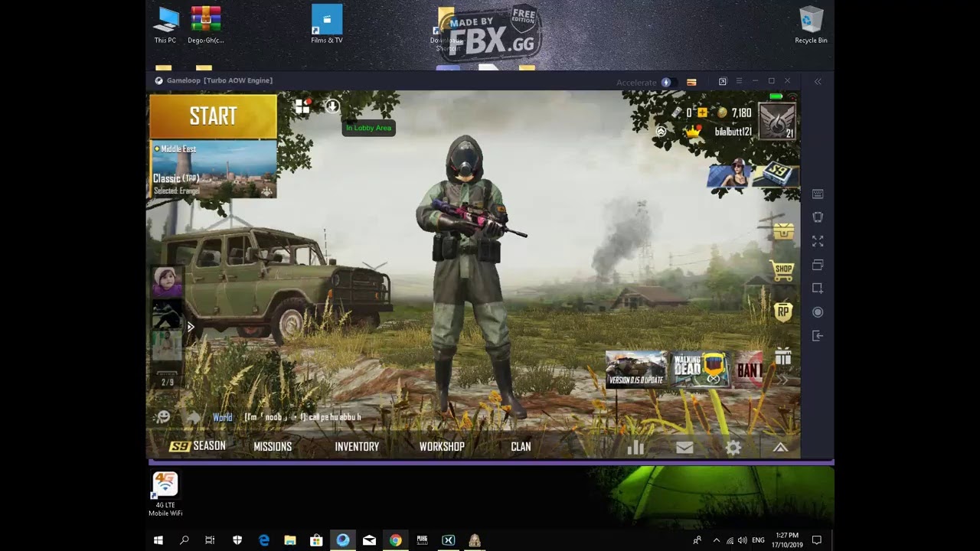Open the gift box icon
Image resolution: width=980 pixels, height=551 pixels.
coord(782,357)
